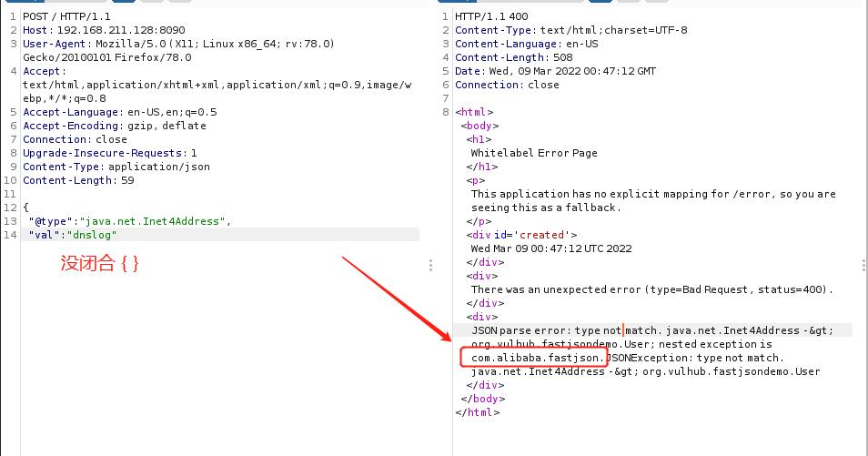Click the 'Upgrade-Insecure-Requests: 1' header
The image size is (868, 456).
point(109,153)
